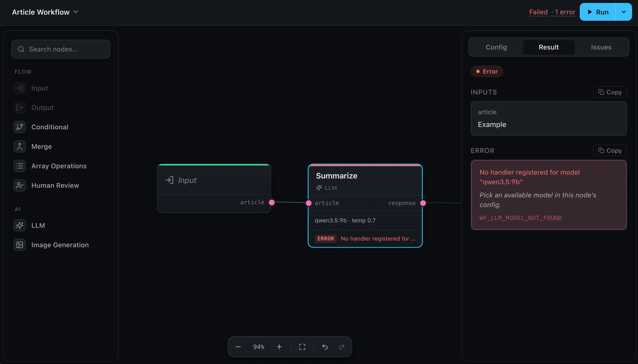Click the 'Example' article input value
The image size is (638, 364).
pyautogui.click(x=492, y=125)
